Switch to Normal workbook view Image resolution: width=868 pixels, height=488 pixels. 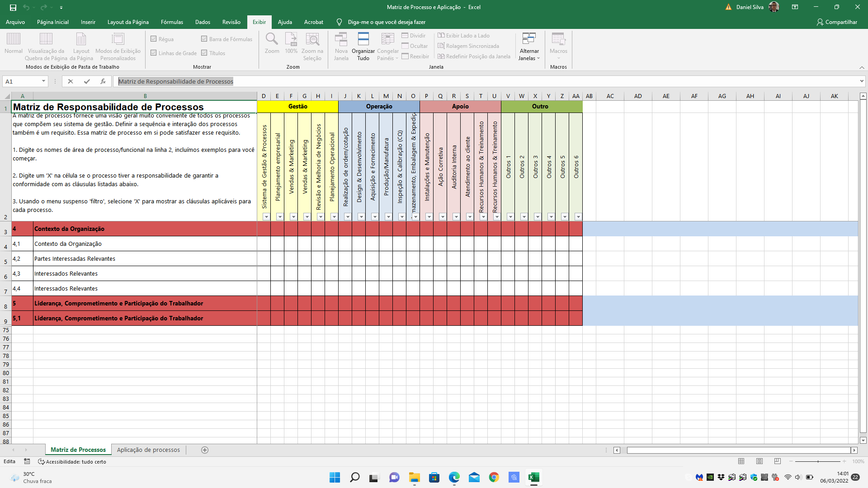click(x=13, y=45)
